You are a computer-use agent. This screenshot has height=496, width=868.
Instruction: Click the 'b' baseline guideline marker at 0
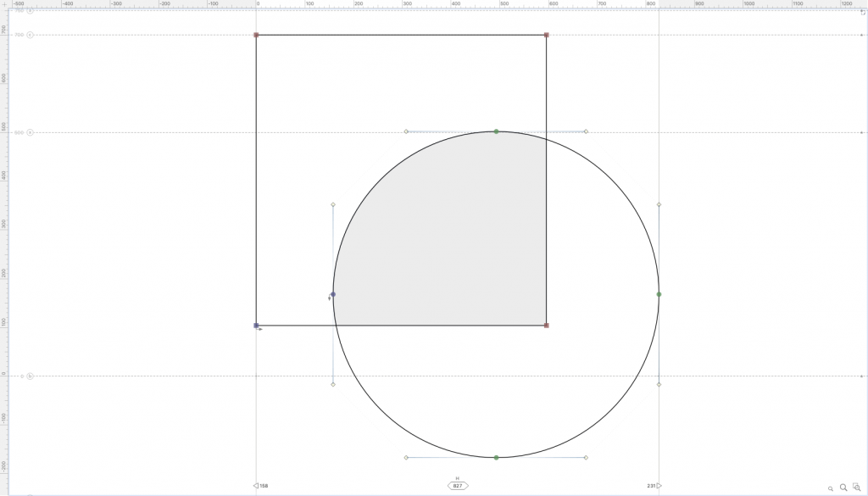[x=30, y=376]
